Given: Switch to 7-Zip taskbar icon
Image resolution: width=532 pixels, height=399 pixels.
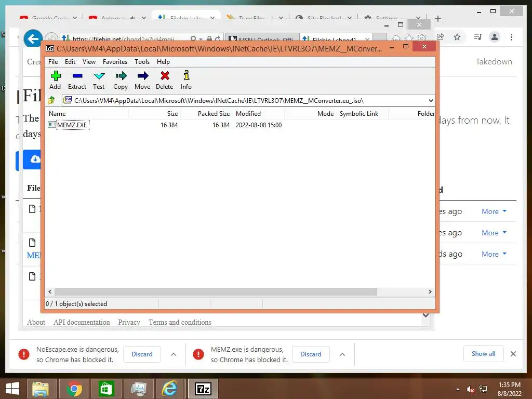Looking at the screenshot, I should [x=203, y=389].
